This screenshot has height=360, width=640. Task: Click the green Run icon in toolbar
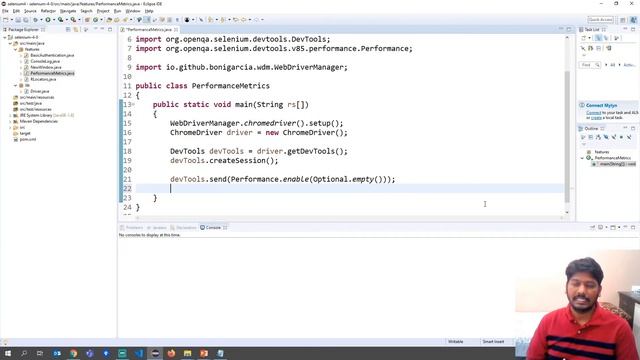pos(48,20)
